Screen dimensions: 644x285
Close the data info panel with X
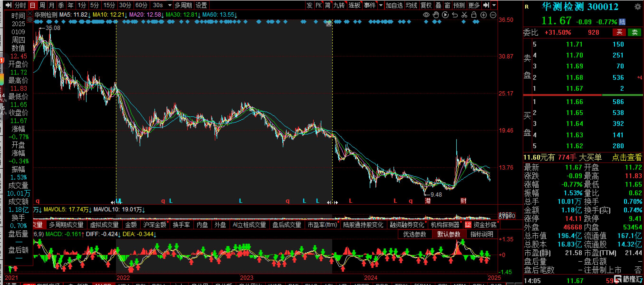coord(30,14)
